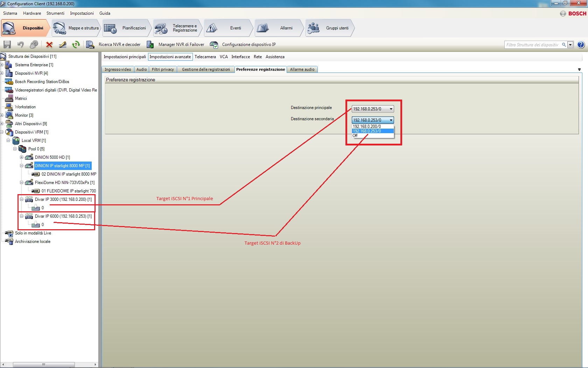
Task: Click the Manager NVR di Failover icon
Action: pyautogui.click(x=150, y=45)
